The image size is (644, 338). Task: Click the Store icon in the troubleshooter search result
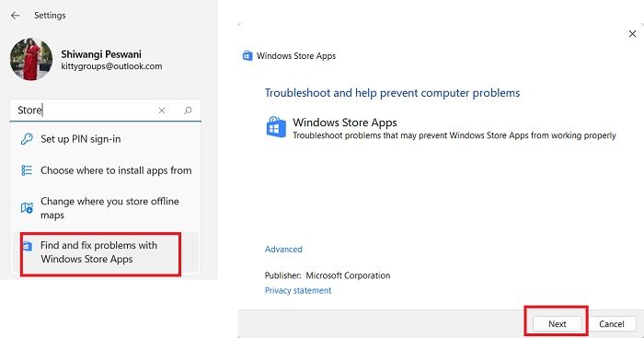(27, 246)
